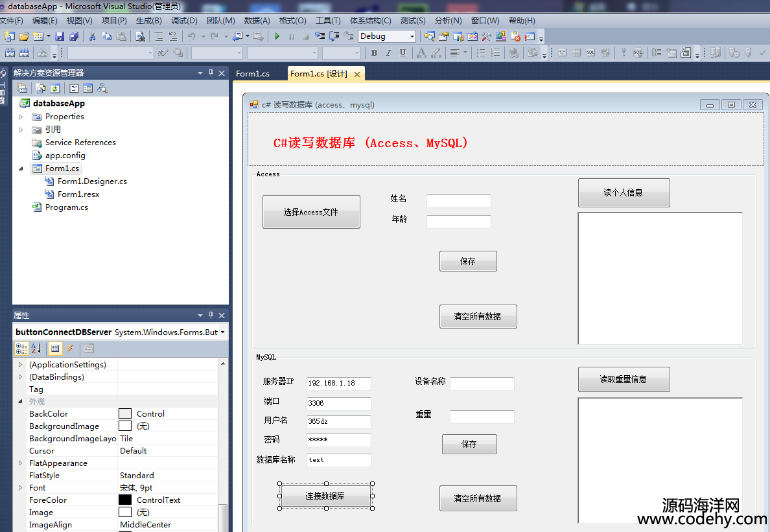
Task: Click the New Project toolbar icon
Action: point(9,36)
